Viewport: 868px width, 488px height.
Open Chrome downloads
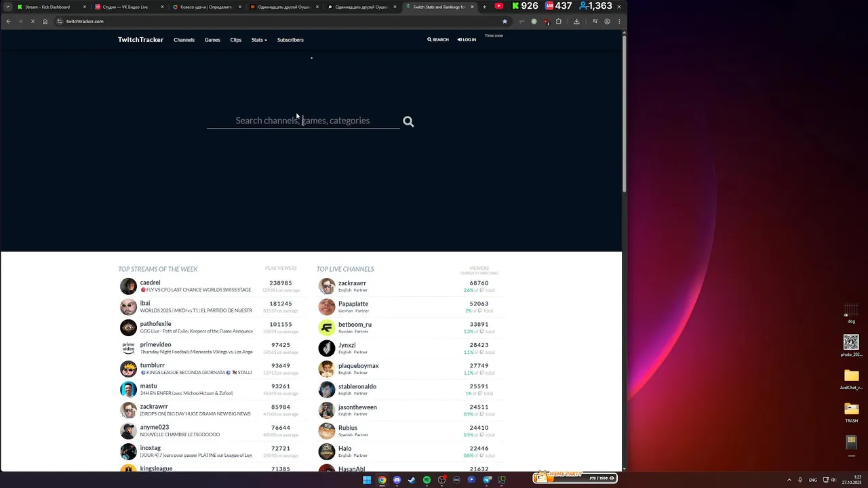pos(576,21)
